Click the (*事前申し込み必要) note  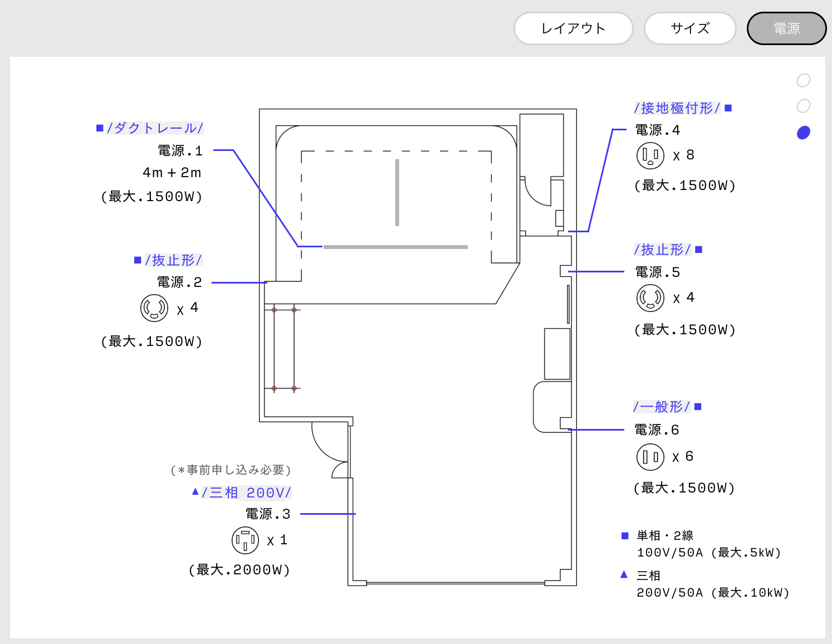click(231, 470)
